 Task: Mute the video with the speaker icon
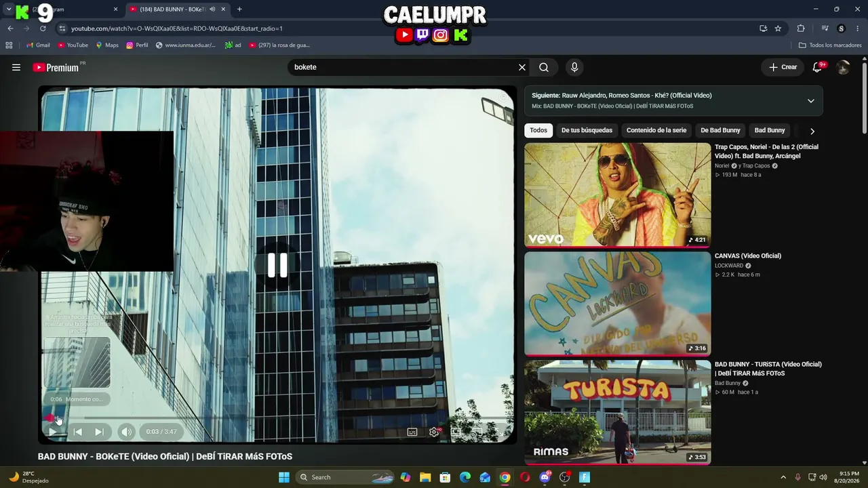pos(127,432)
